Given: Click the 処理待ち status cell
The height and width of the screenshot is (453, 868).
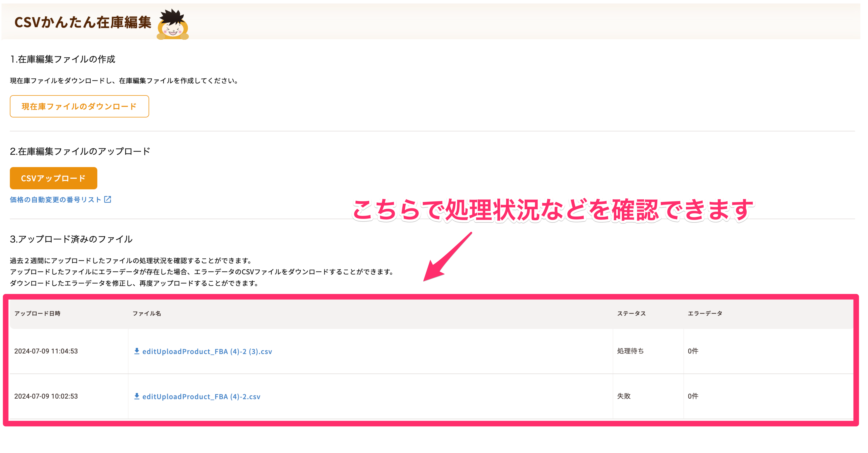Looking at the screenshot, I should [630, 351].
